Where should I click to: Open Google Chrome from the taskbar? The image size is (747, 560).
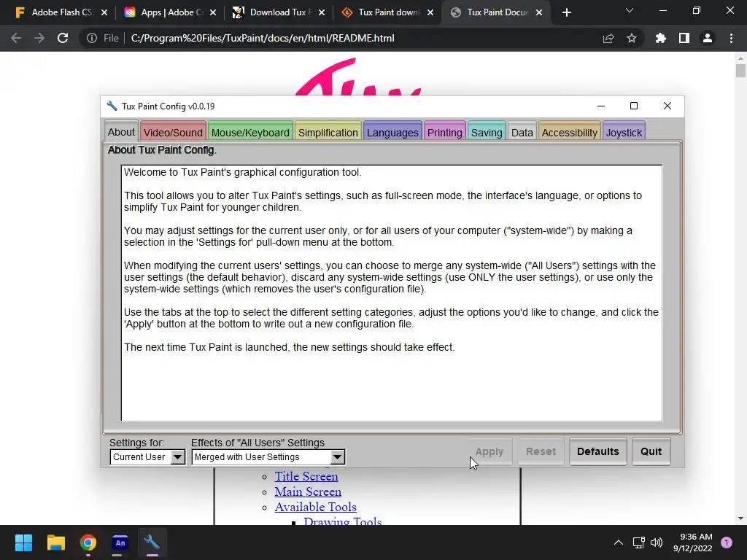[88, 542]
